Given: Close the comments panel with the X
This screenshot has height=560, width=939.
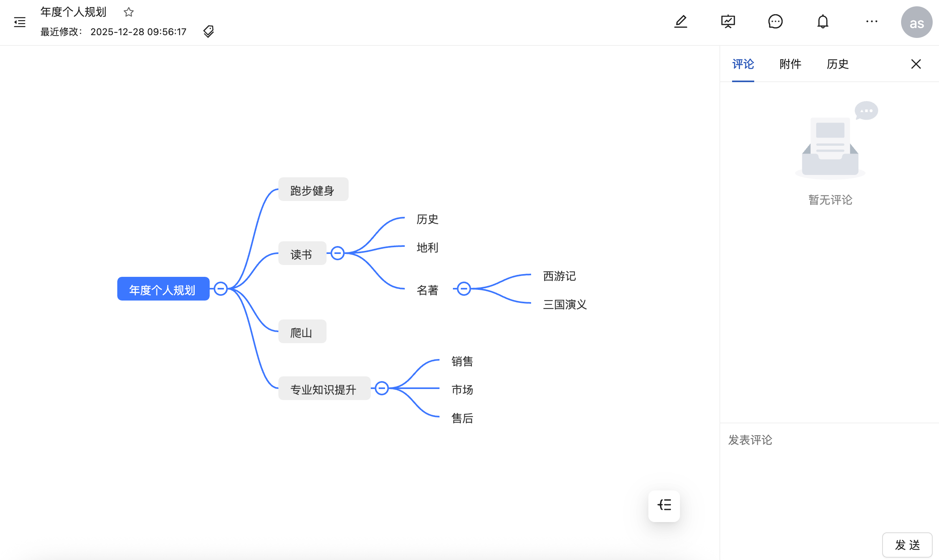Looking at the screenshot, I should [x=916, y=64].
